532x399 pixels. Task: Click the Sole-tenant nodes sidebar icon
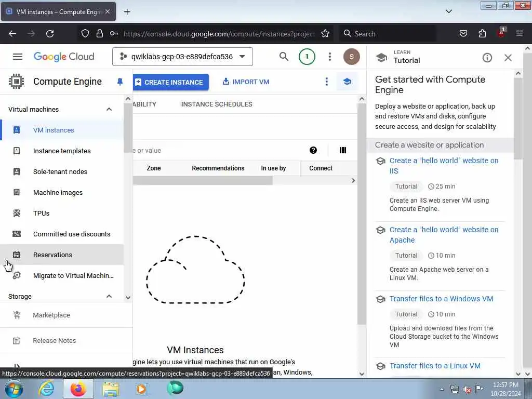coord(16,171)
